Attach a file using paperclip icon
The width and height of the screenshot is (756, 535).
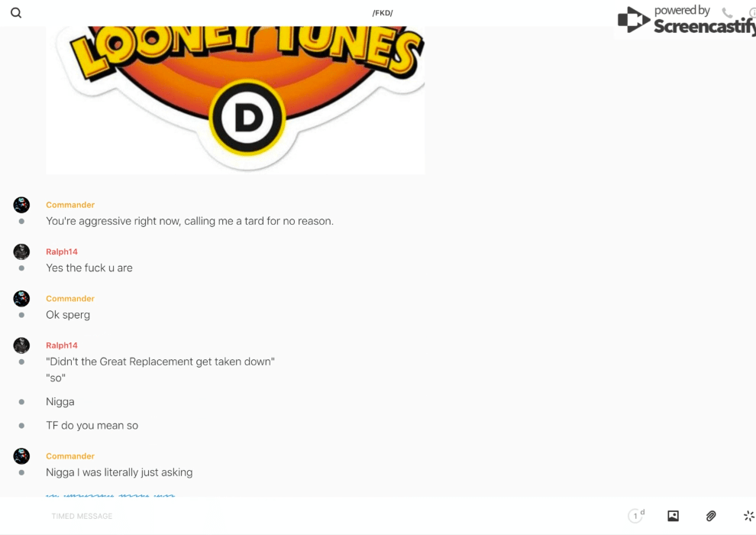pos(711,516)
